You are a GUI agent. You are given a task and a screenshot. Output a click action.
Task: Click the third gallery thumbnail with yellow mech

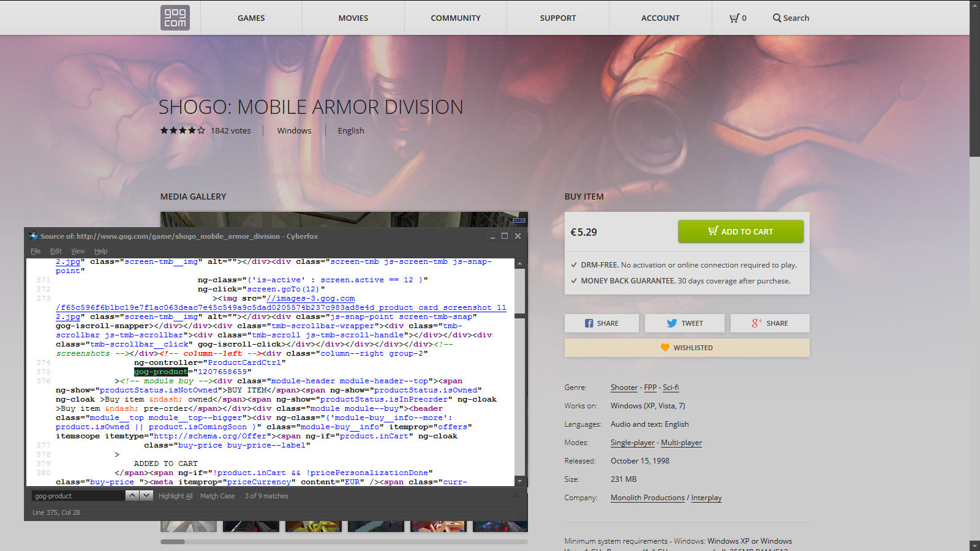[314, 527]
